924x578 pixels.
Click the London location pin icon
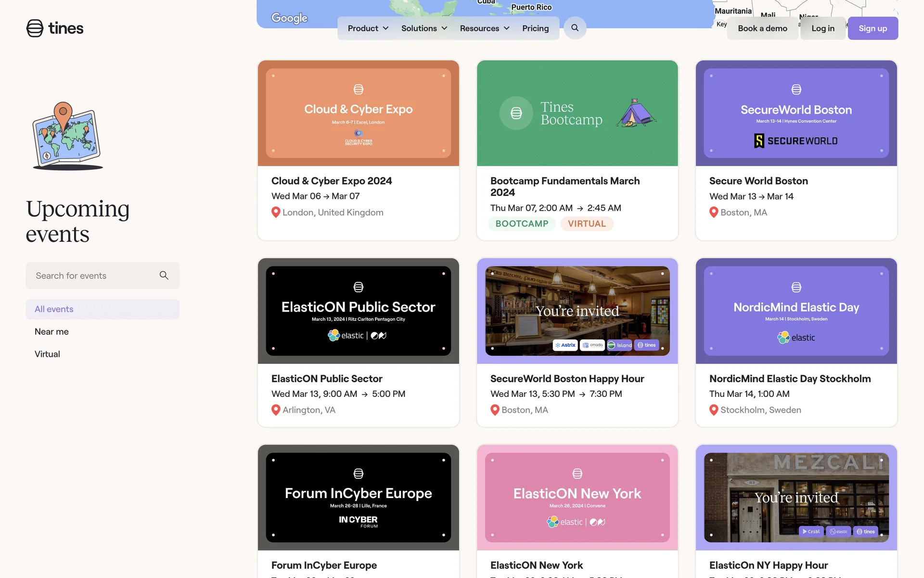coord(276,212)
